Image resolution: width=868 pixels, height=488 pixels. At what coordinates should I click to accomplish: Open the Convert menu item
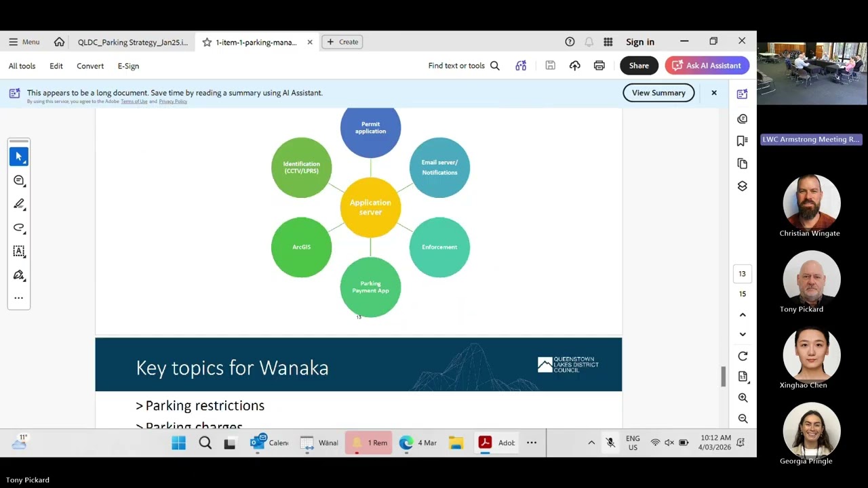pyautogui.click(x=90, y=66)
